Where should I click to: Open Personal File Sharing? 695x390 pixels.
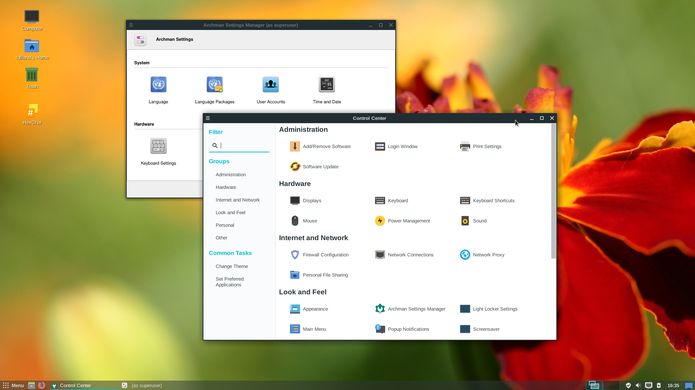(319, 275)
